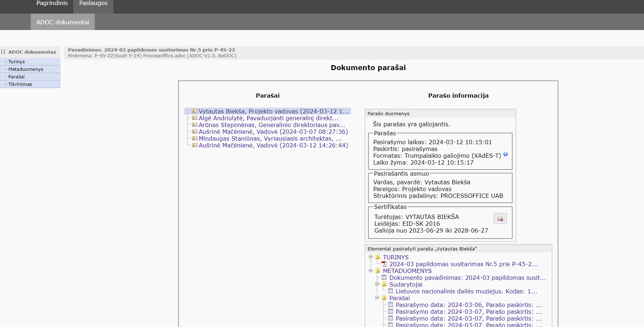Open Metaduomenys in the left sidebar
Viewport: 644px width, 327px height.
pos(26,69)
